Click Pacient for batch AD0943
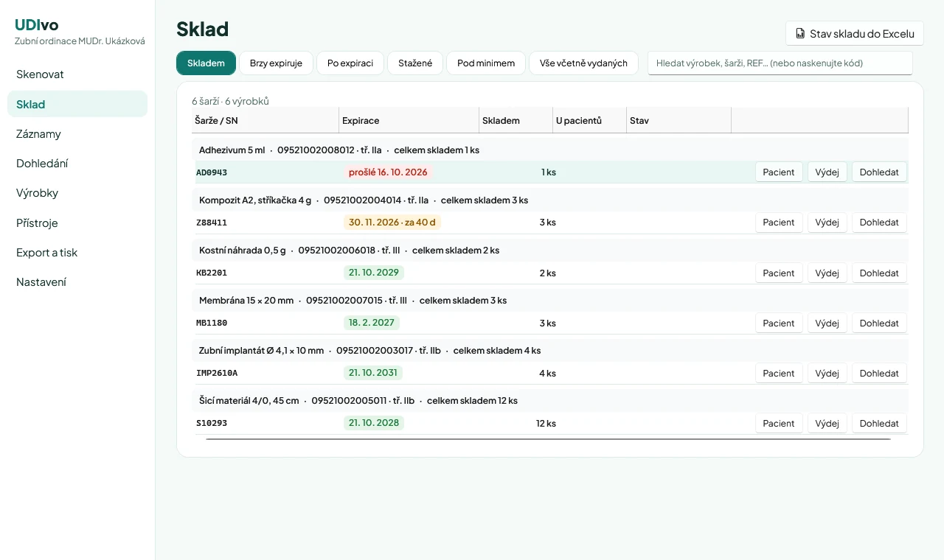The width and height of the screenshot is (944, 560). point(779,172)
